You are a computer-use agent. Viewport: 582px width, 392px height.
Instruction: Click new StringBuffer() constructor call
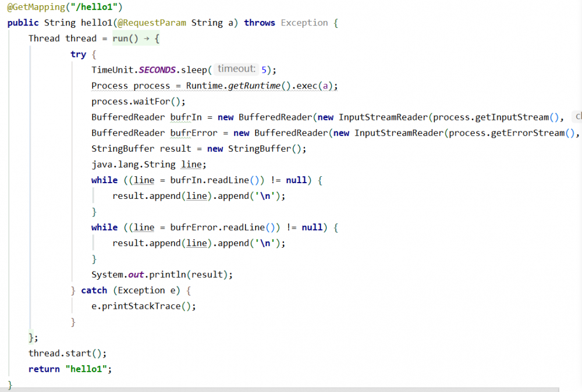tap(255, 149)
